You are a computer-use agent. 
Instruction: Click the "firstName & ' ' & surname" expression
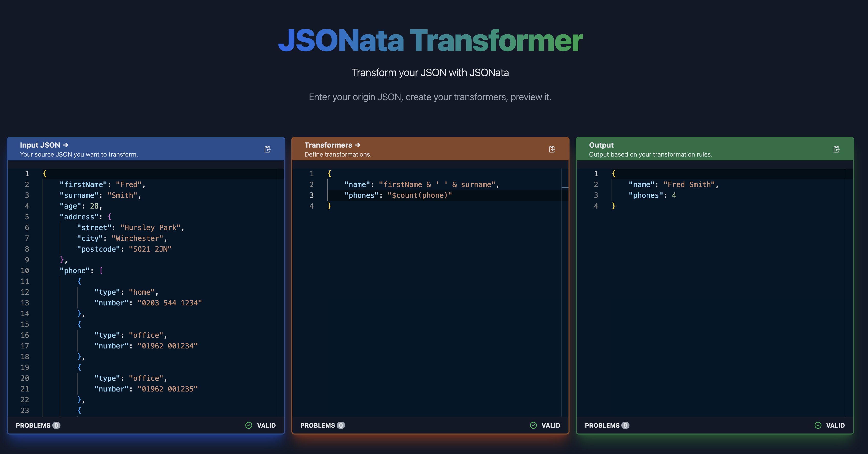pyautogui.click(x=437, y=185)
